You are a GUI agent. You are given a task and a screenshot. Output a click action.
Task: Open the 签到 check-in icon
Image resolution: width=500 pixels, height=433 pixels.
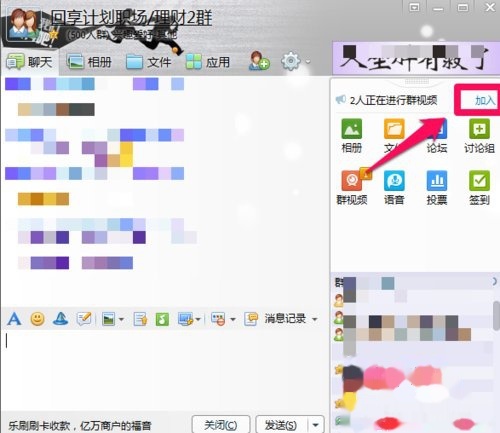coord(479,187)
